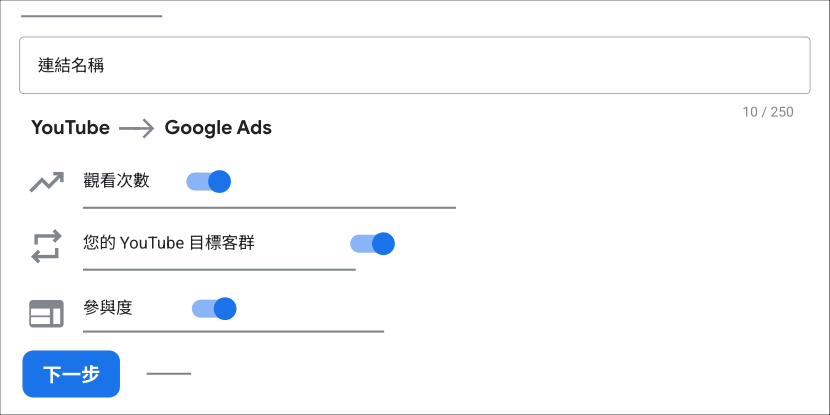830x415 pixels.
Task: Disable the 您的 YouTube 目標客群 switch
Action: 373,243
